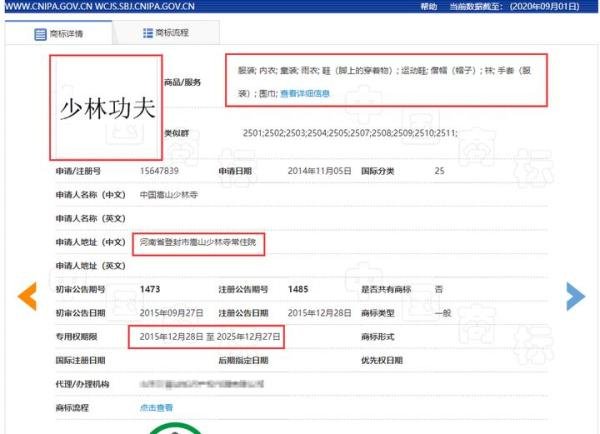Click the goods/services description text
The width and height of the screenshot is (600, 434).
385,82
